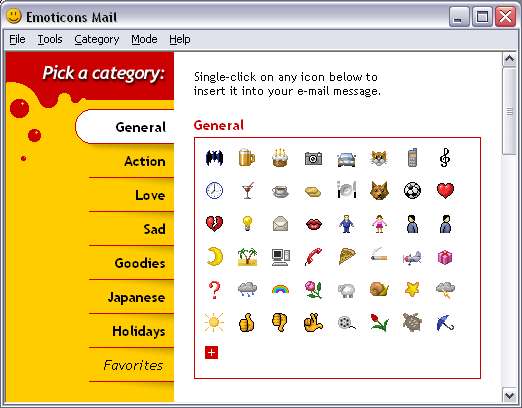The image size is (522, 408).
Task: Insert the beer mug emoticon
Action: pos(247,157)
